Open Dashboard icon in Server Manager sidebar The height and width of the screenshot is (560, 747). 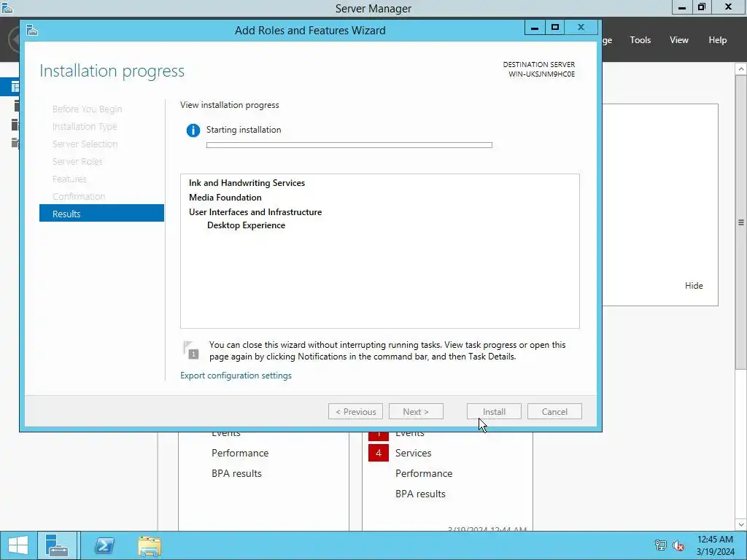pyautogui.click(x=15, y=87)
